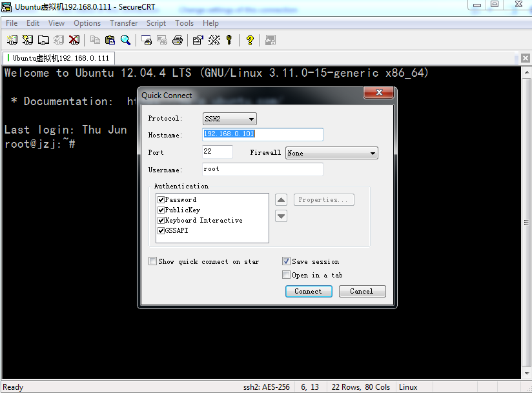This screenshot has width=532, height=393.
Task: Move authentication method down with arrow button
Action: [x=281, y=216]
